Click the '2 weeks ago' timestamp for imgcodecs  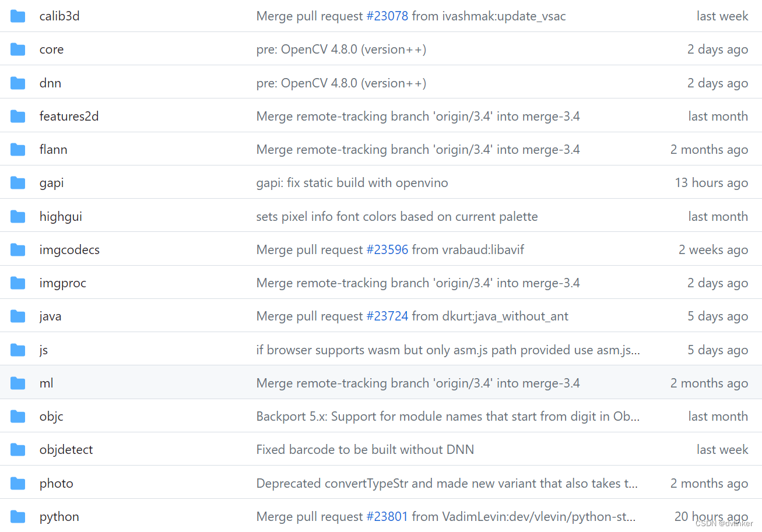(713, 250)
